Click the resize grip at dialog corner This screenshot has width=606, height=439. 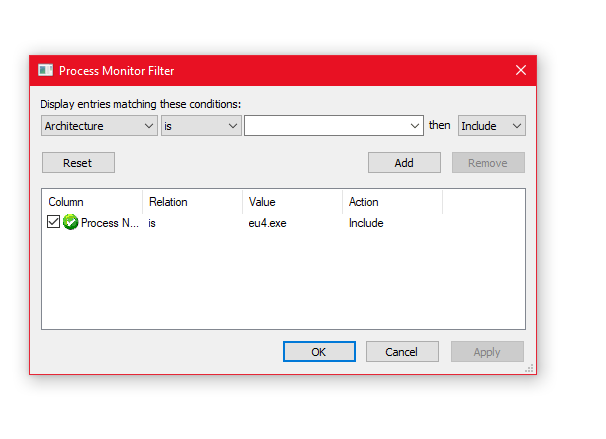529,368
